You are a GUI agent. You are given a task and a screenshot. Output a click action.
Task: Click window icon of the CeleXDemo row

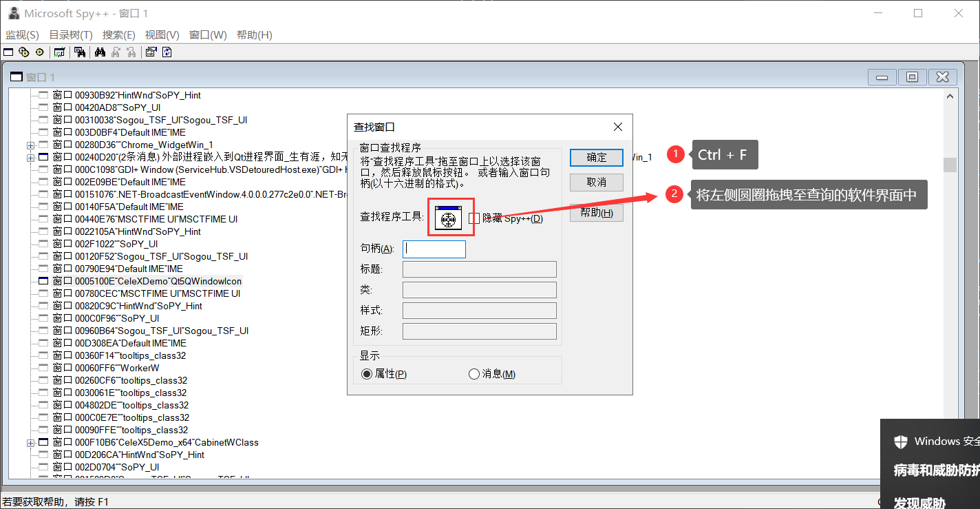43,281
